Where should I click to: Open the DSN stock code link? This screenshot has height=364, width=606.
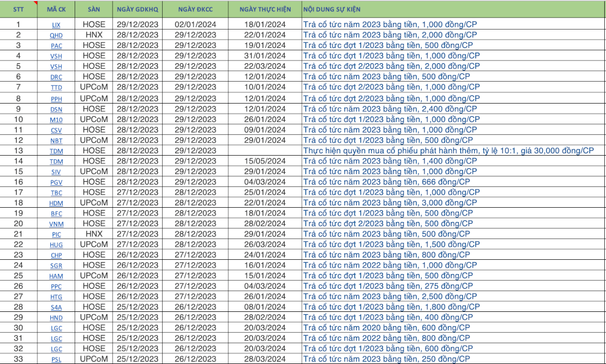(x=56, y=109)
